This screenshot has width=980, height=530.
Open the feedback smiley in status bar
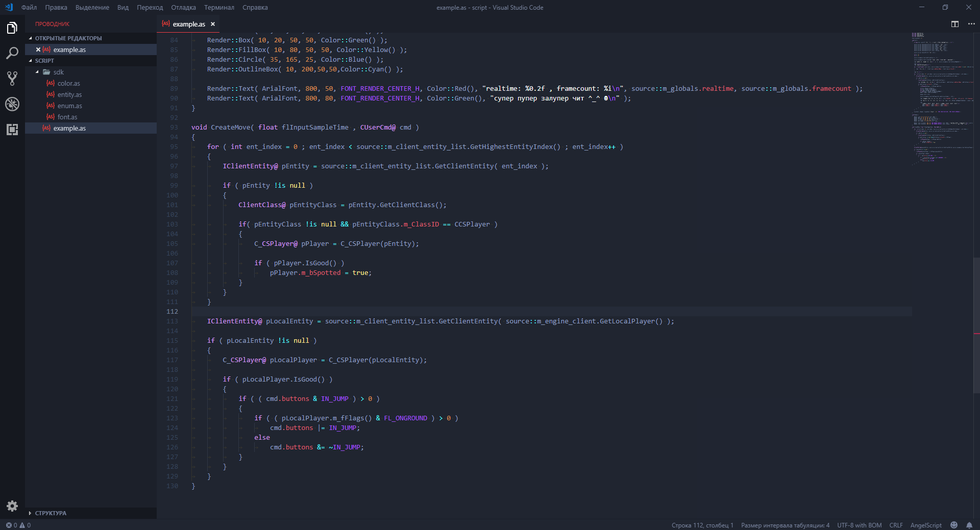point(954,525)
